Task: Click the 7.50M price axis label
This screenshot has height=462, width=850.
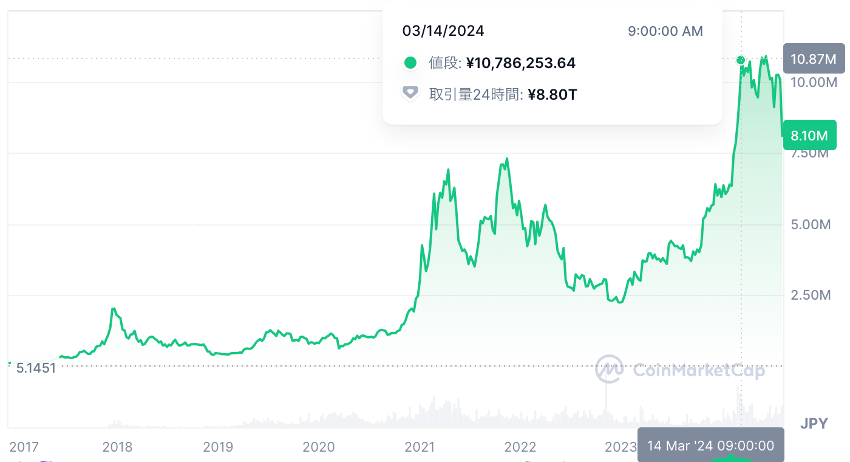Action: pyautogui.click(x=811, y=154)
